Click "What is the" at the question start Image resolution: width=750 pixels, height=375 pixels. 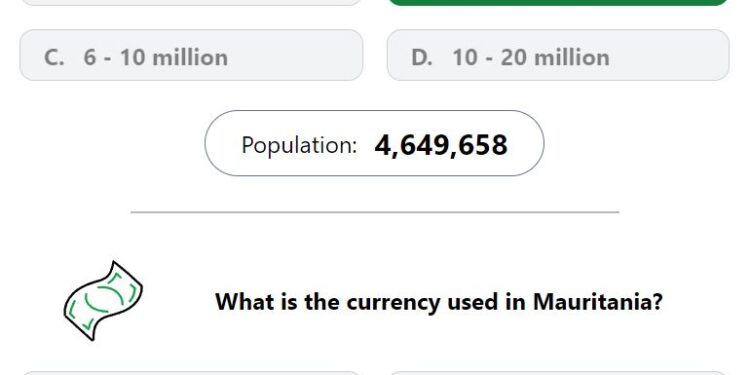(278, 301)
